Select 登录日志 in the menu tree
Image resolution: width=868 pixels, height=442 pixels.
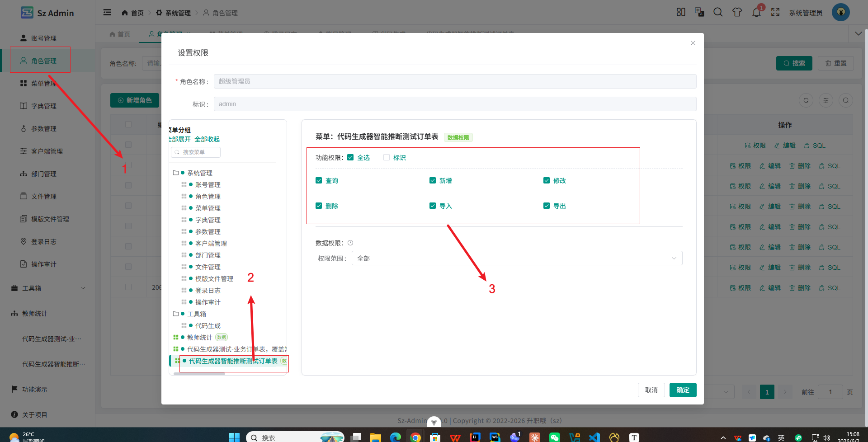208,290
